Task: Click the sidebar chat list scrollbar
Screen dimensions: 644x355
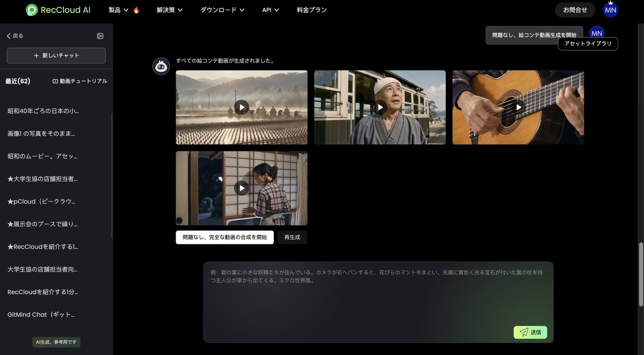Action: point(112,175)
